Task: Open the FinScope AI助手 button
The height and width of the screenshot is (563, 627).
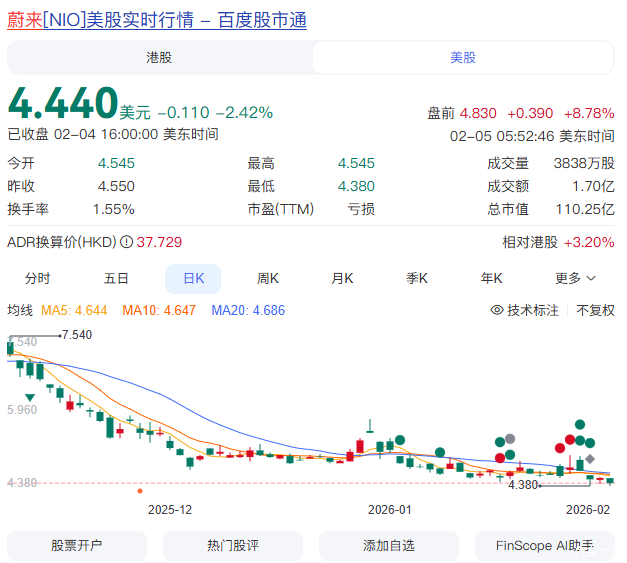Action: [x=545, y=546]
